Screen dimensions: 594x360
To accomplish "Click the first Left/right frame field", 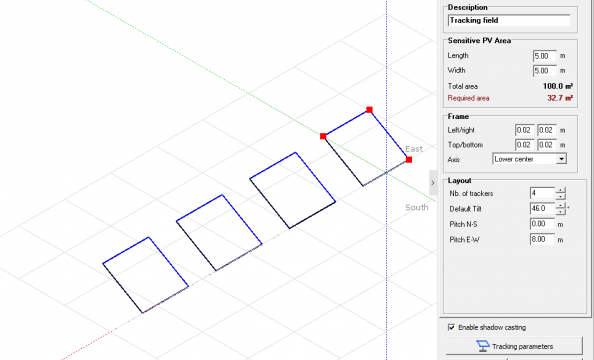I will (x=525, y=130).
